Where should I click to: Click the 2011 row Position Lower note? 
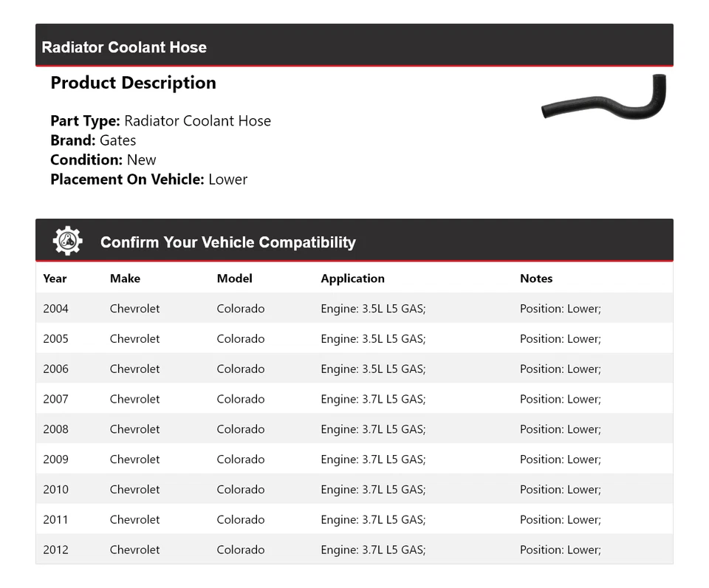pos(560,519)
